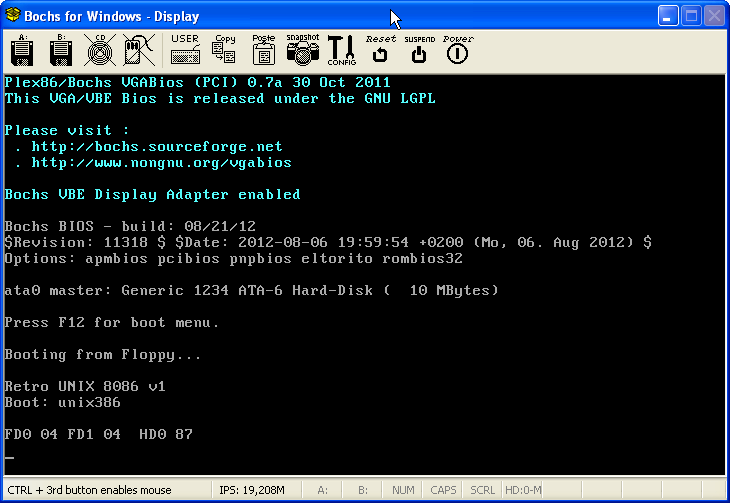Click the A: status bar indicator

322,490
